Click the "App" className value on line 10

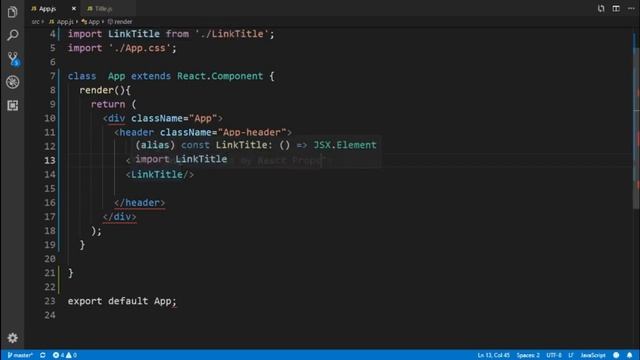coord(203,118)
